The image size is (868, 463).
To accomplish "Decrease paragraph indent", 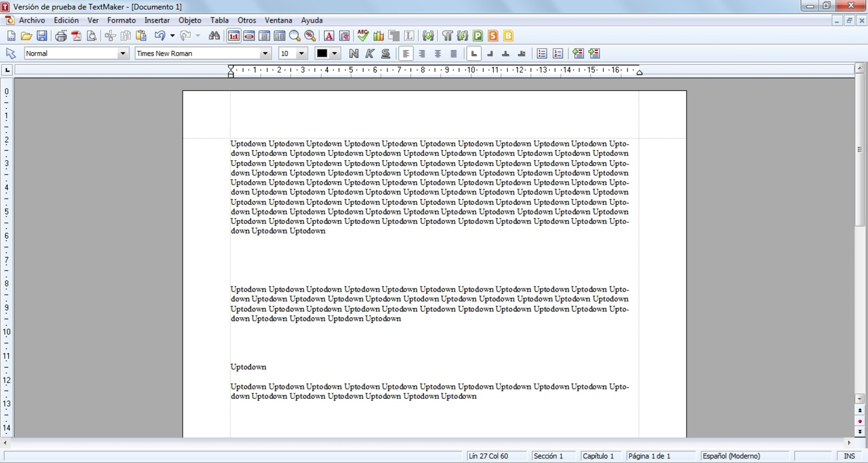I will click(578, 53).
